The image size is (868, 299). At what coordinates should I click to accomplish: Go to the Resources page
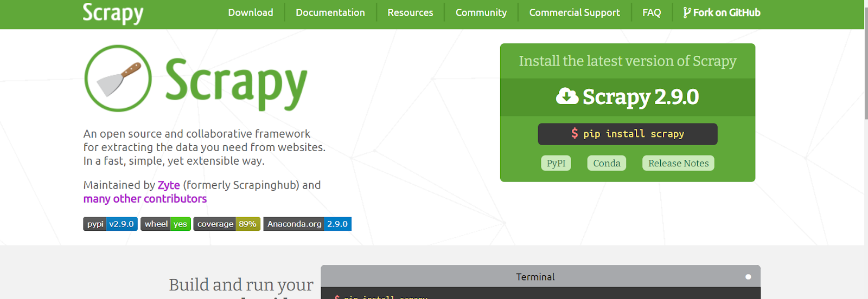[410, 12]
